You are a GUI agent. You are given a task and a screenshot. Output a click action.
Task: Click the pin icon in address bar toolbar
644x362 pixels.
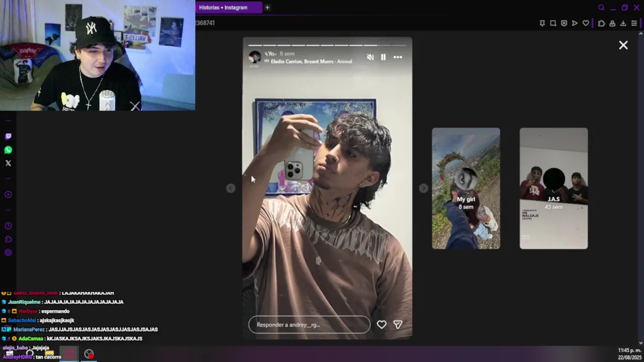(x=542, y=23)
